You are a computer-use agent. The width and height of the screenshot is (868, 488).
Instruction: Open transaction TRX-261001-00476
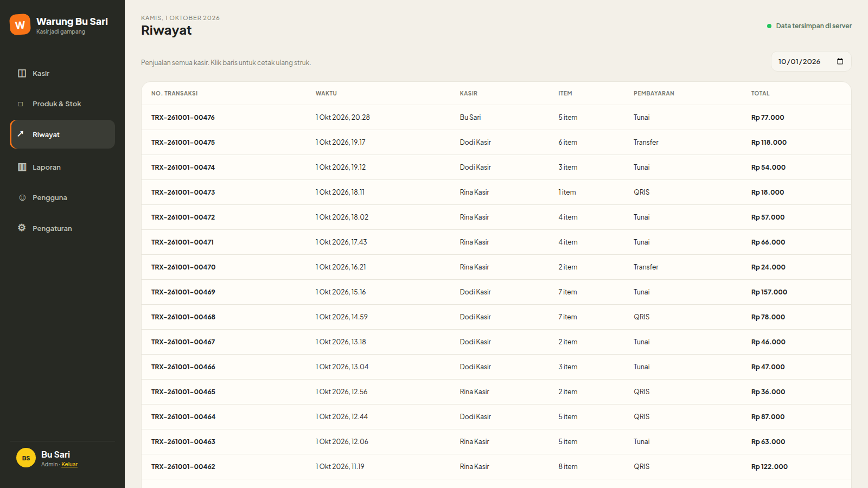(x=496, y=117)
